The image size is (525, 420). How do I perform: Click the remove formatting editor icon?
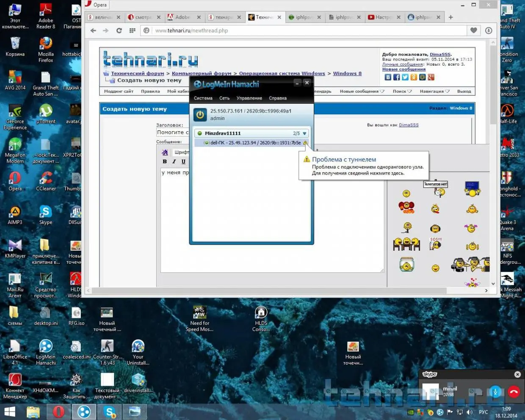pos(165,152)
